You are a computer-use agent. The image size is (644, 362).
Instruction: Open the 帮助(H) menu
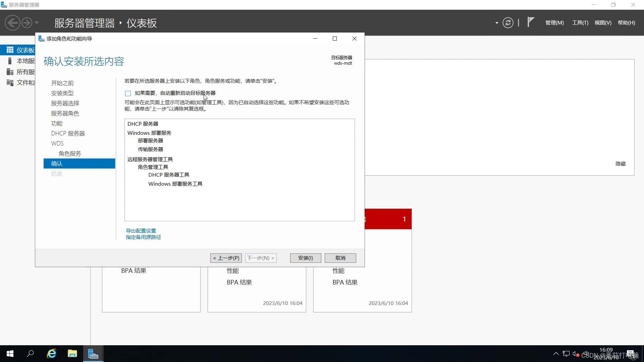pyautogui.click(x=626, y=23)
